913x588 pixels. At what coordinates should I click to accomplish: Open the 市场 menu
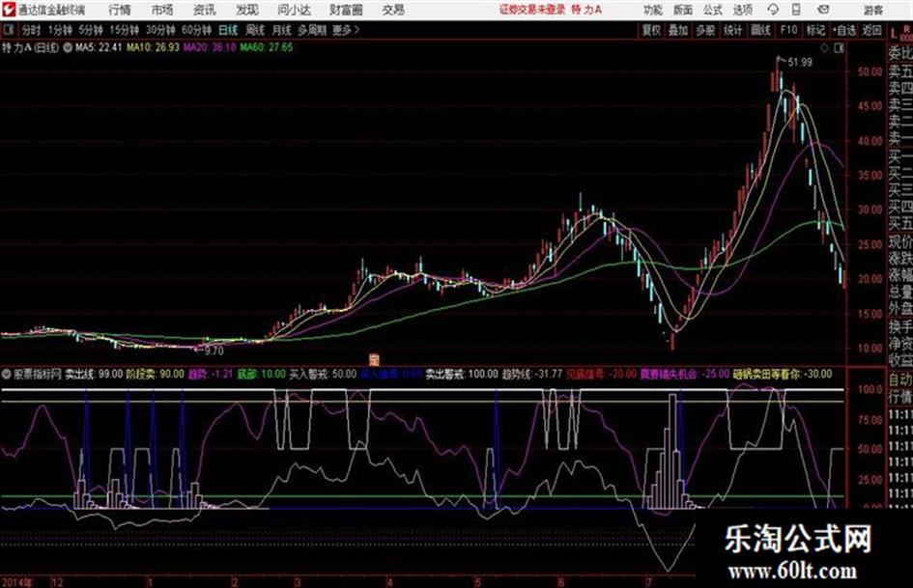coord(162,10)
